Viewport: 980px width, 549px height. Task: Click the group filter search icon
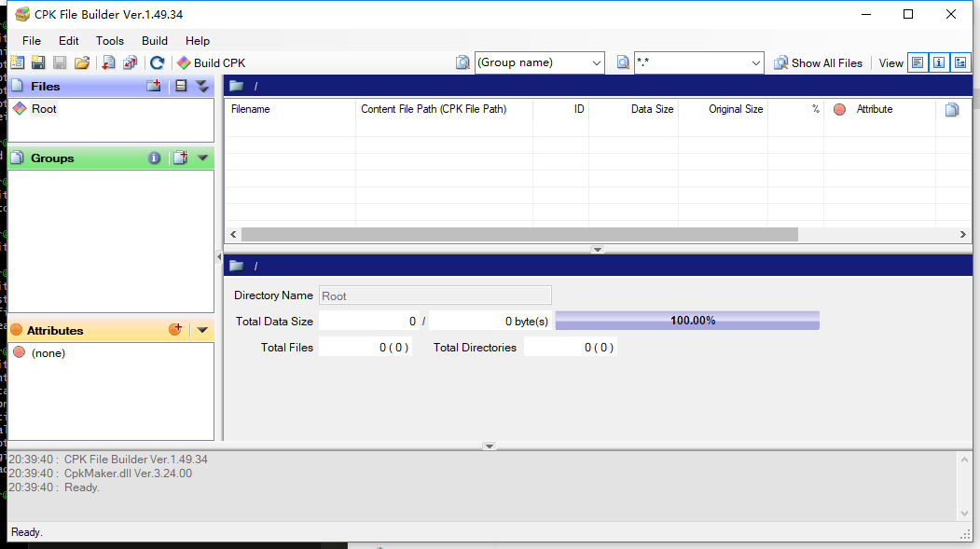[462, 62]
